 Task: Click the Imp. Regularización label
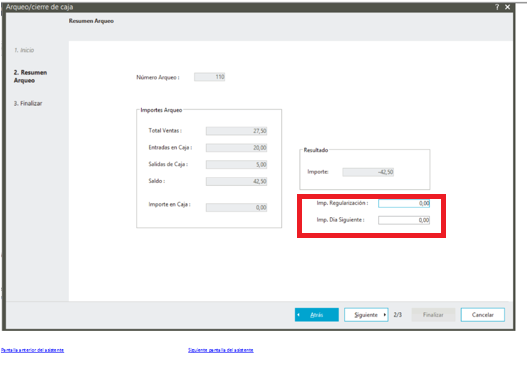342,203
